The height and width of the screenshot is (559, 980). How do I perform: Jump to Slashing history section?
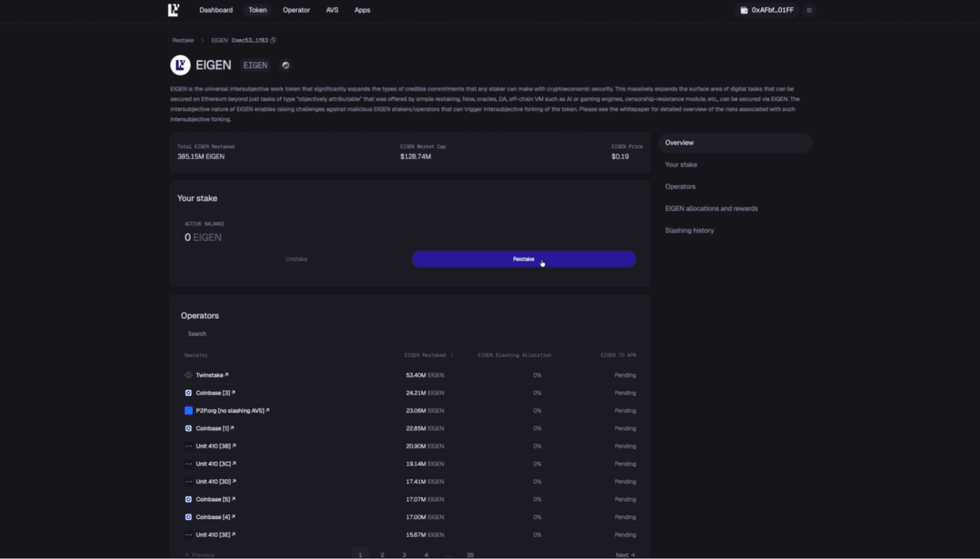tap(689, 230)
